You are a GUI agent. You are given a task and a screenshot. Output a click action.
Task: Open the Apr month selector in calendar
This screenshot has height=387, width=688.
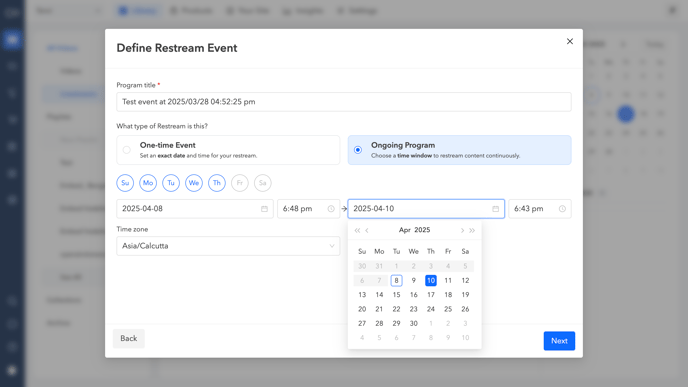pos(405,230)
